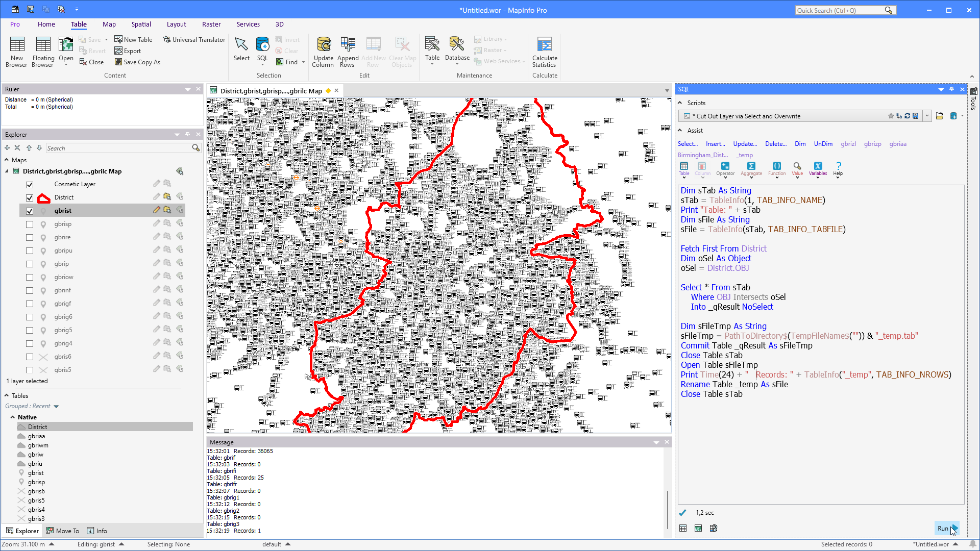Screen dimensions: 980x551
Task: Collapse the Maps section
Action: [7, 160]
